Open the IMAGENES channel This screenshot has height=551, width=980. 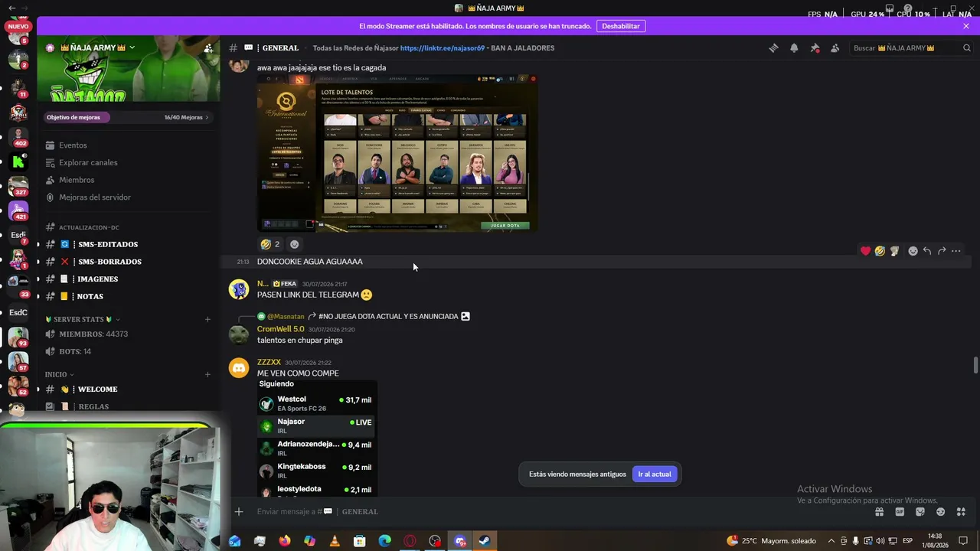[129, 279]
